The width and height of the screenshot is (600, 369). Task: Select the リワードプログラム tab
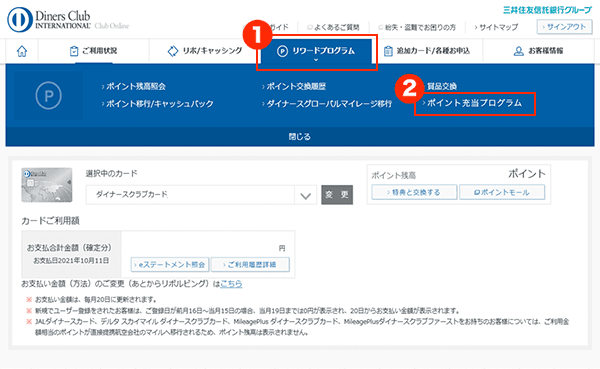click(x=316, y=51)
